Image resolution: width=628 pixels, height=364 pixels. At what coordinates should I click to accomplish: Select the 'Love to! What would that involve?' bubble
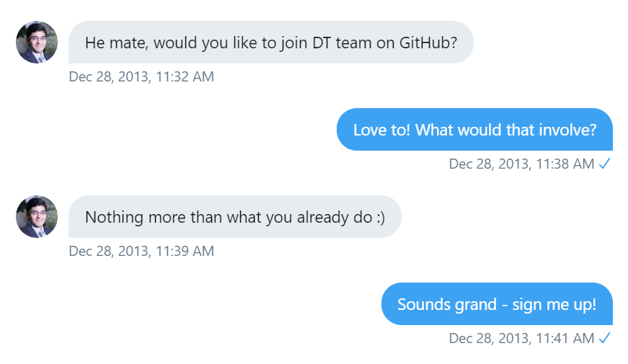[x=474, y=130]
